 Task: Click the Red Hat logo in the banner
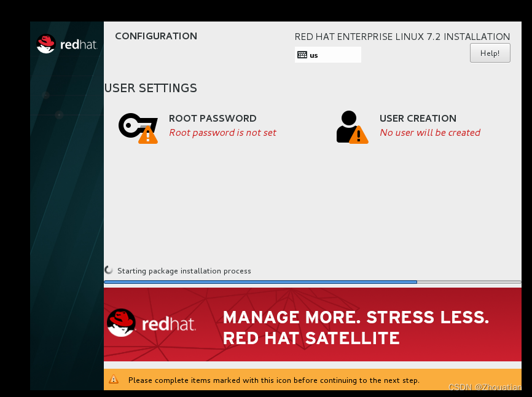(151, 323)
